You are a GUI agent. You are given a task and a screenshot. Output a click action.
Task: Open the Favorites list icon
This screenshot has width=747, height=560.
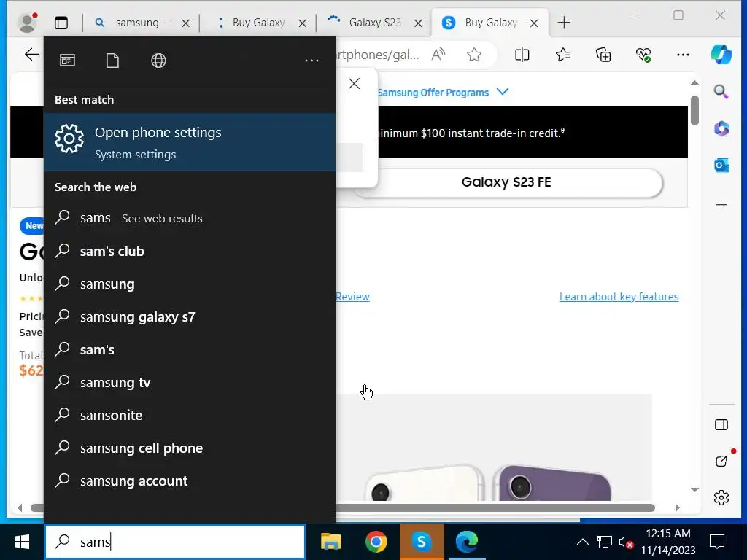coord(563,55)
